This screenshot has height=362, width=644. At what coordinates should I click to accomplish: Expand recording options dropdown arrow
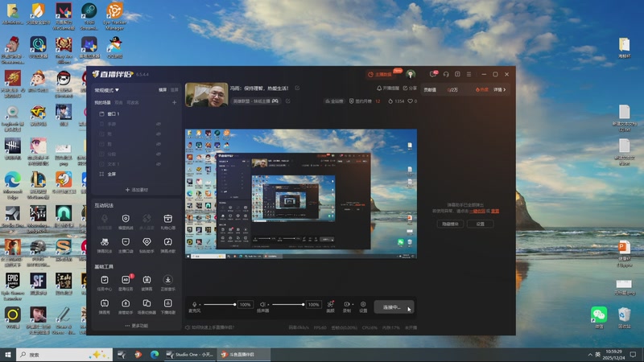(x=353, y=305)
